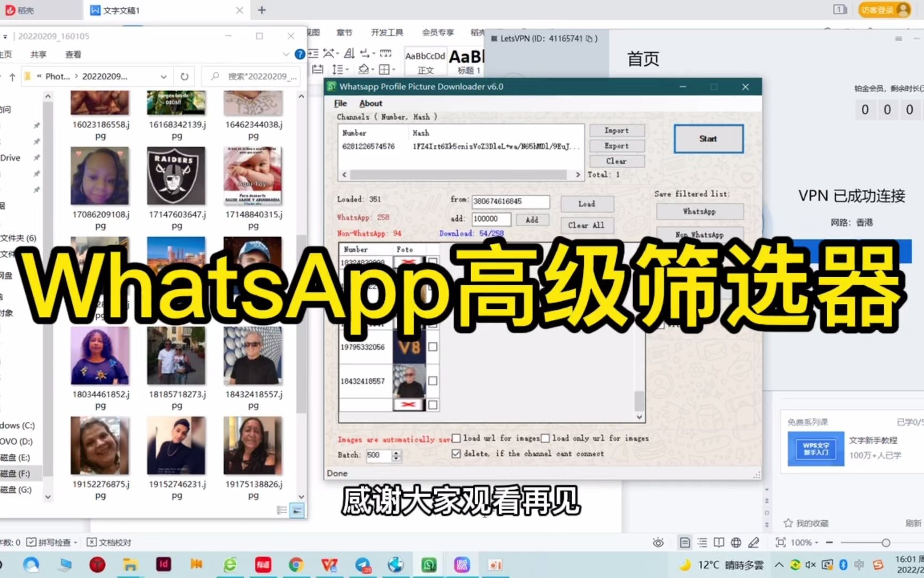Copy the LetsVPN ID with copy icon

coord(589,39)
